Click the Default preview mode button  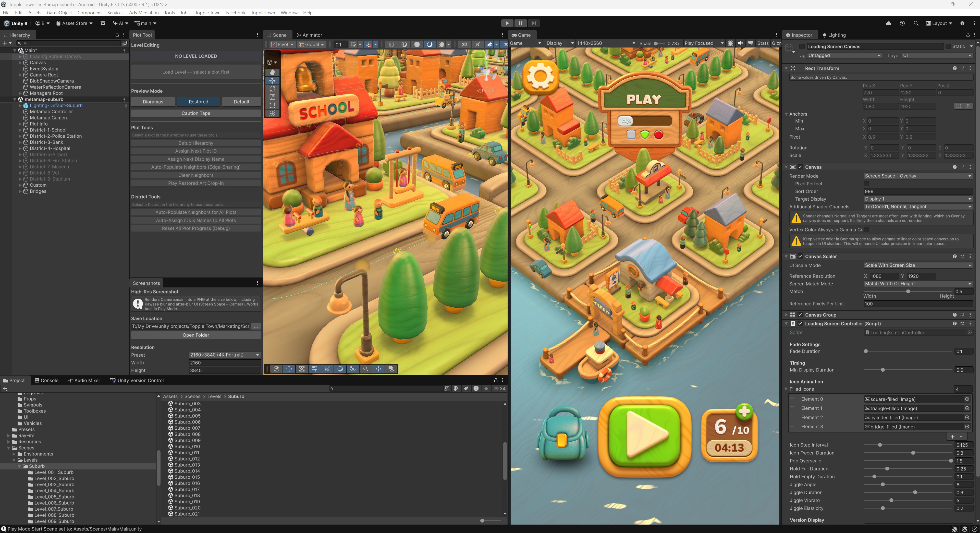click(242, 102)
